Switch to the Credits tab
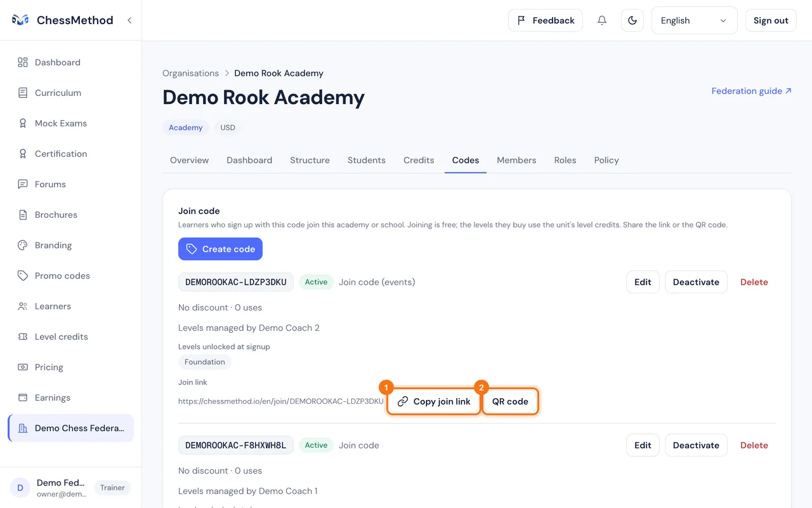The width and height of the screenshot is (812, 508). [x=419, y=160]
